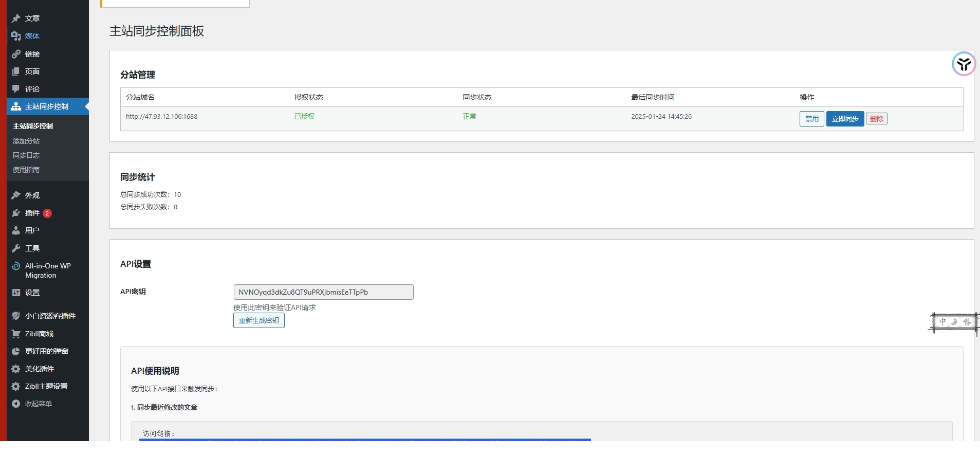980x453 pixels.
Task: Click 总同步成功次数: 10 text
Action: tap(151, 194)
